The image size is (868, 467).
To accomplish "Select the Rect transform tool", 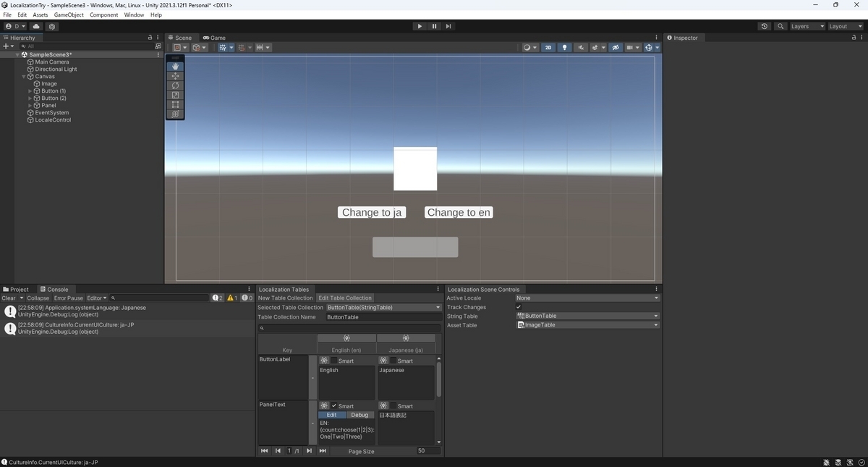I will click(175, 104).
